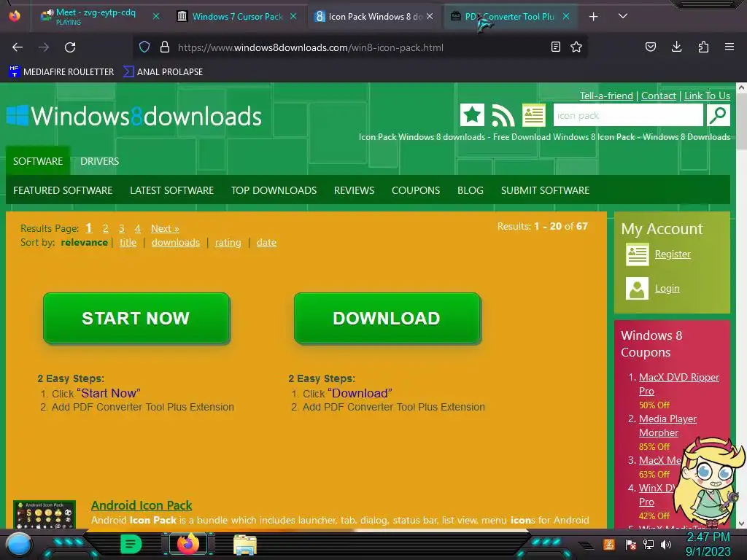The width and height of the screenshot is (747, 560).
Task: Click the green START NOW button
Action: point(136,318)
